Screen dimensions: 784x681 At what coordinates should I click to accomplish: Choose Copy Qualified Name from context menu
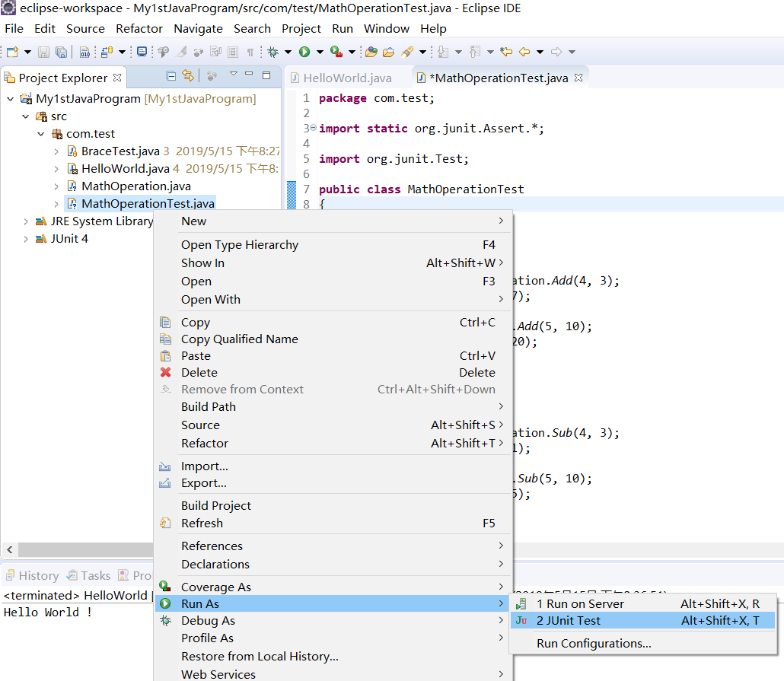[x=333, y=339]
